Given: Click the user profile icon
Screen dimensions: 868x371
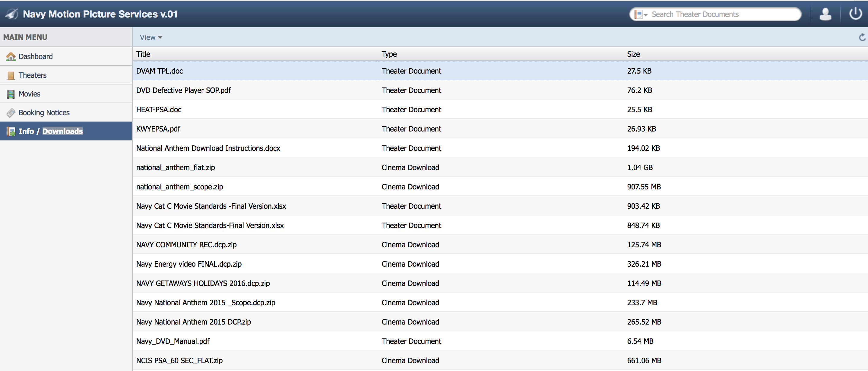Looking at the screenshot, I should [825, 14].
